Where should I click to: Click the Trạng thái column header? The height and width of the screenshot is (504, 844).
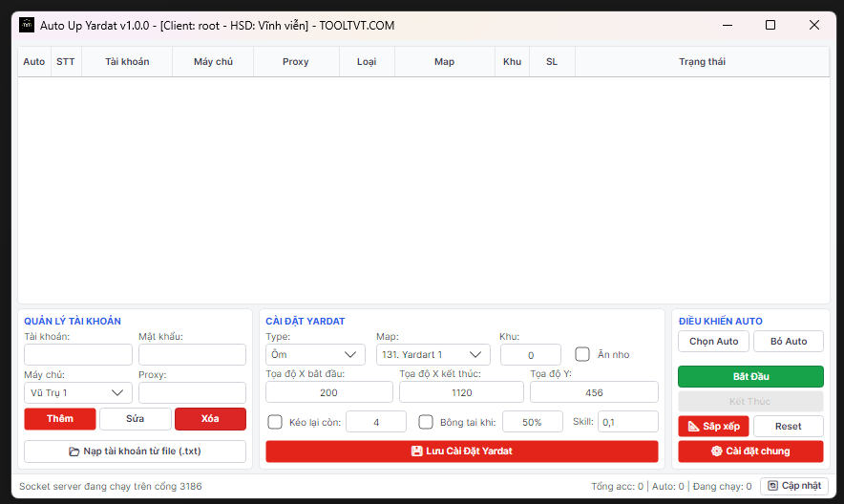click(702, 61)
